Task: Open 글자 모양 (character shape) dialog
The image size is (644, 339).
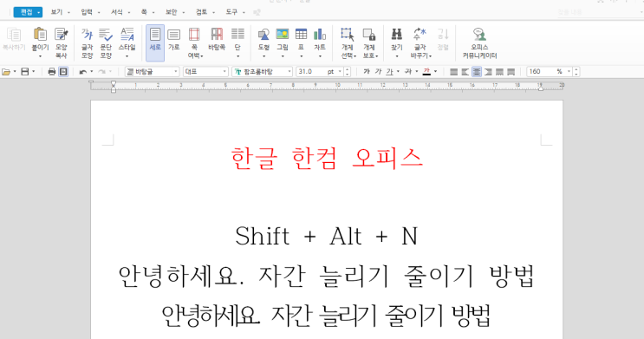Action: click(87, 42)
